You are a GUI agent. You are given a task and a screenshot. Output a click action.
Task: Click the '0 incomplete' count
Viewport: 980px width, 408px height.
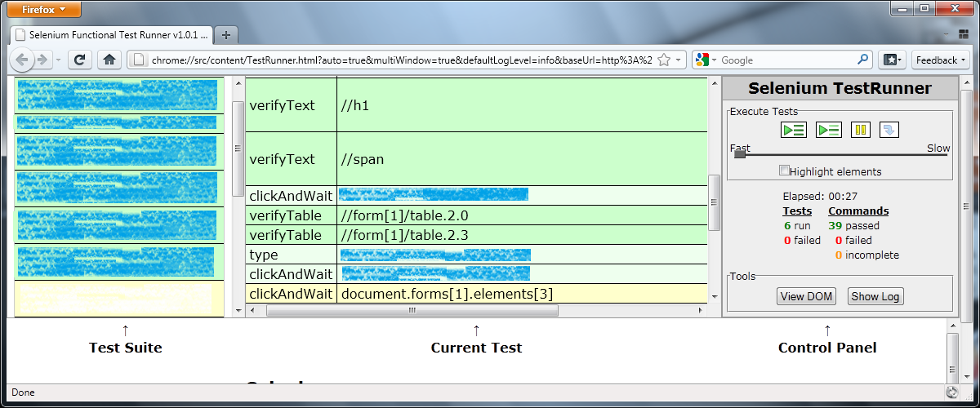click(866, 255)
